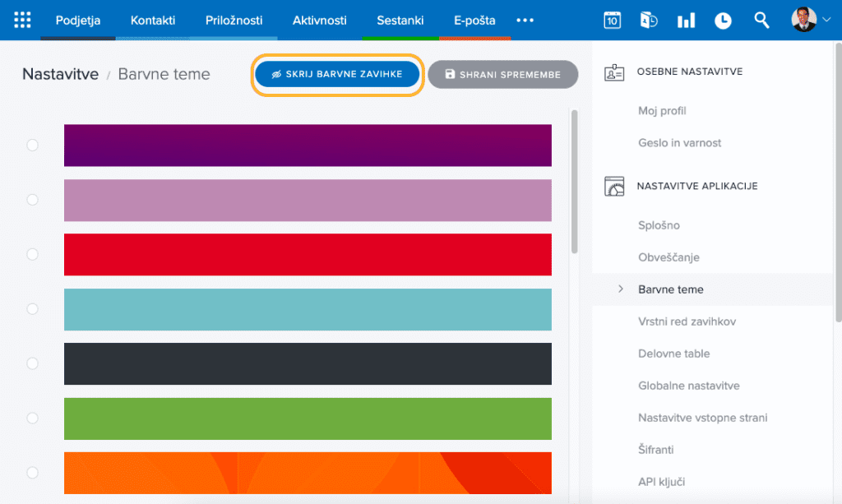Open more tabs via three-dots menu
842x504 pixels.
pyautogui.click(x=525, y=21)
